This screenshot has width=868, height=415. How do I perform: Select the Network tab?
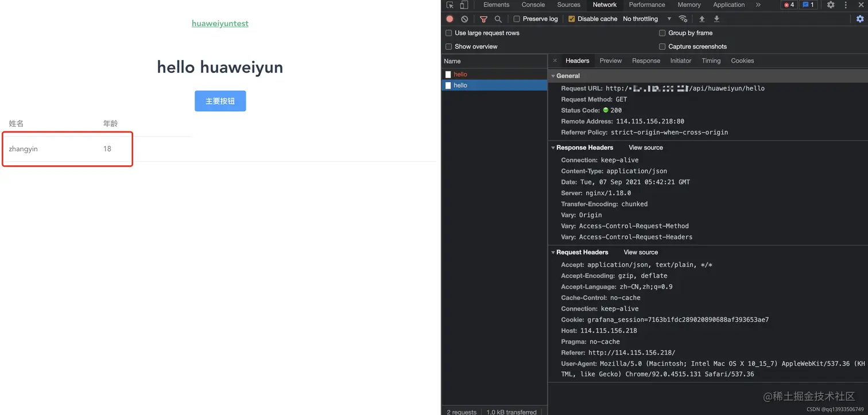point(604,5)
